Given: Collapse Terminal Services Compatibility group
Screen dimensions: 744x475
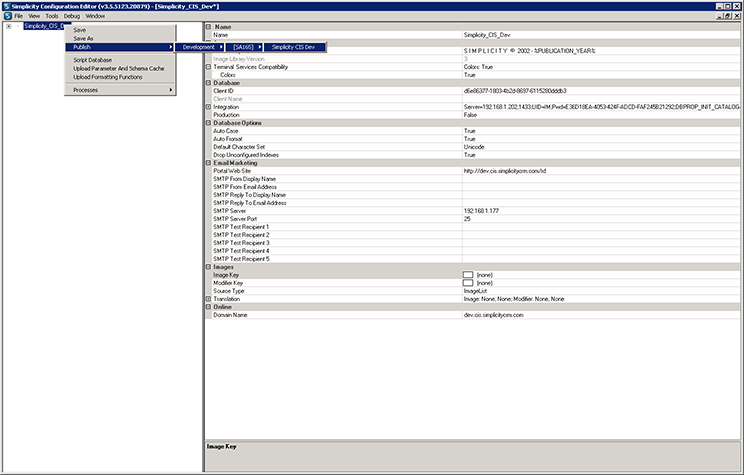Looking at the screenshot, I should click(208, 67).
